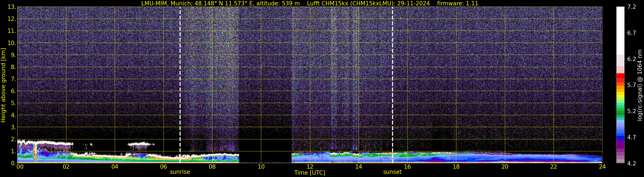Click the y-axis tick label '12.'
This screenshot has width=644, height=177.
(x=12, y=19)
